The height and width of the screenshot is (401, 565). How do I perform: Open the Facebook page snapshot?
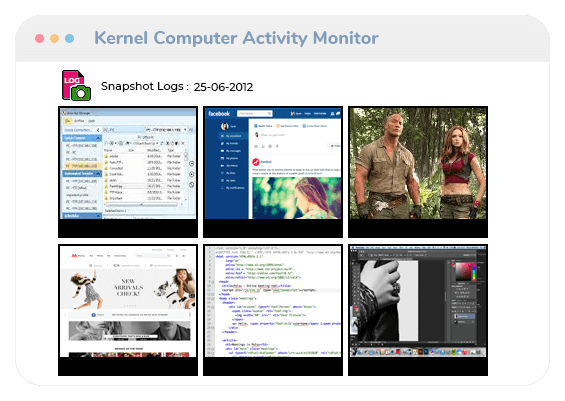[273, 172]
